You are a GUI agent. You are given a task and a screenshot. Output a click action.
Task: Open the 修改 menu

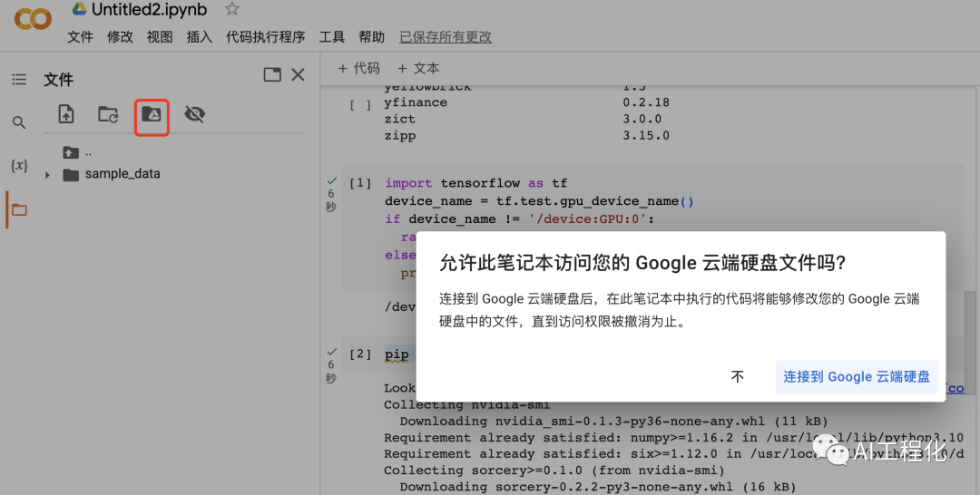click(120, 37)
